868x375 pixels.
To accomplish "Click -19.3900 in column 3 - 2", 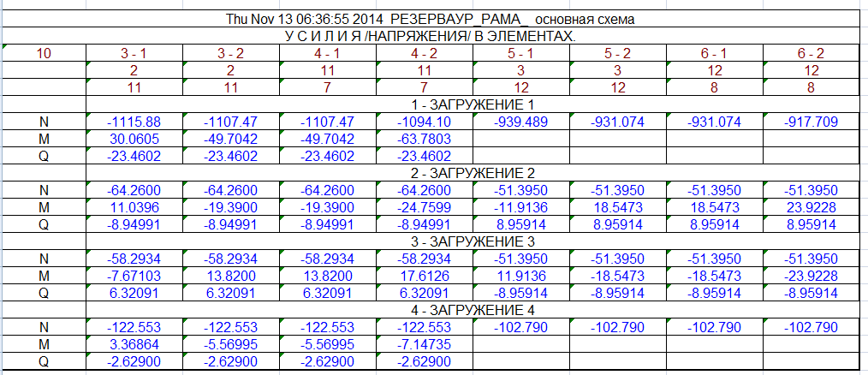I will (x=231, y=207).
